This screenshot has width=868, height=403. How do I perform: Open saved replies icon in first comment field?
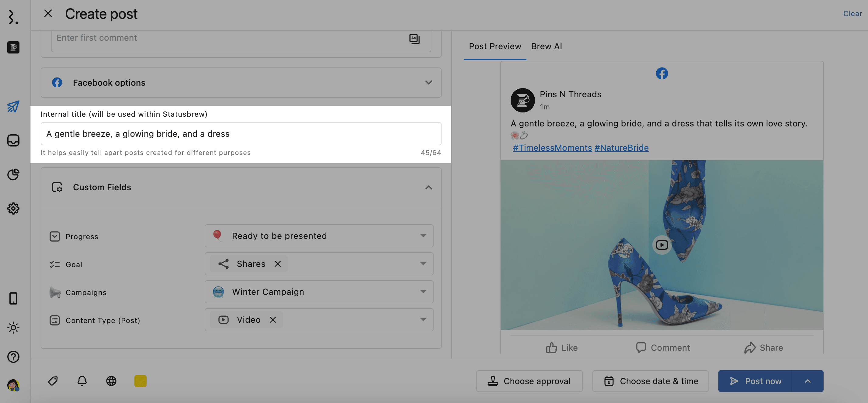[414, 39]
